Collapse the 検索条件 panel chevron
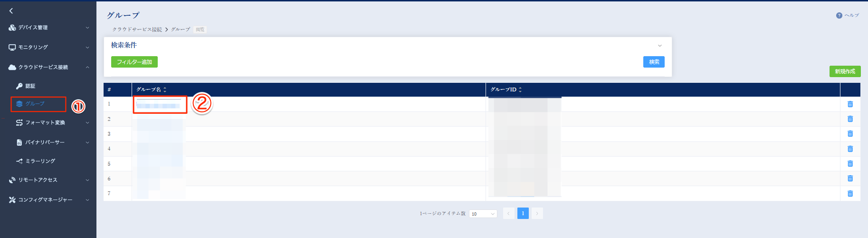Image resolution: width=868 pixels, height=238 pixels. (660, 46)
